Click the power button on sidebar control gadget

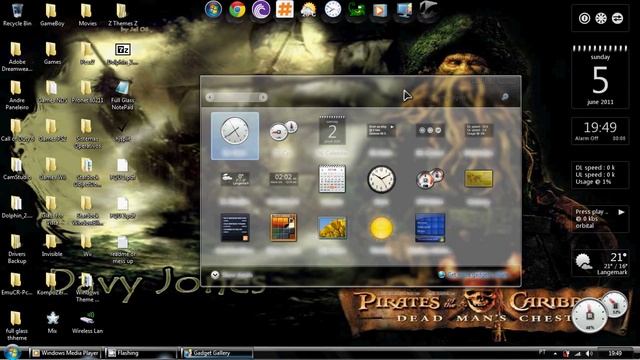coord(584,18)
